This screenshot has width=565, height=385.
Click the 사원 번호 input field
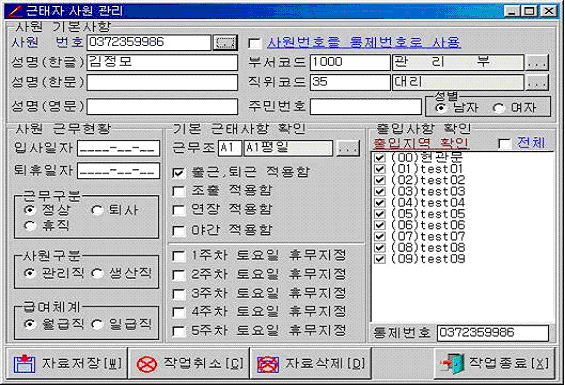pos(148,43)
